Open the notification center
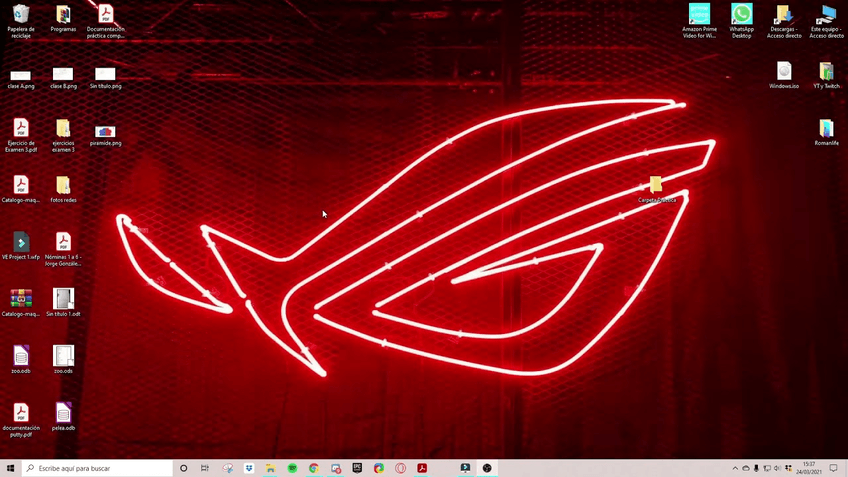 click(x=833, y=468)
